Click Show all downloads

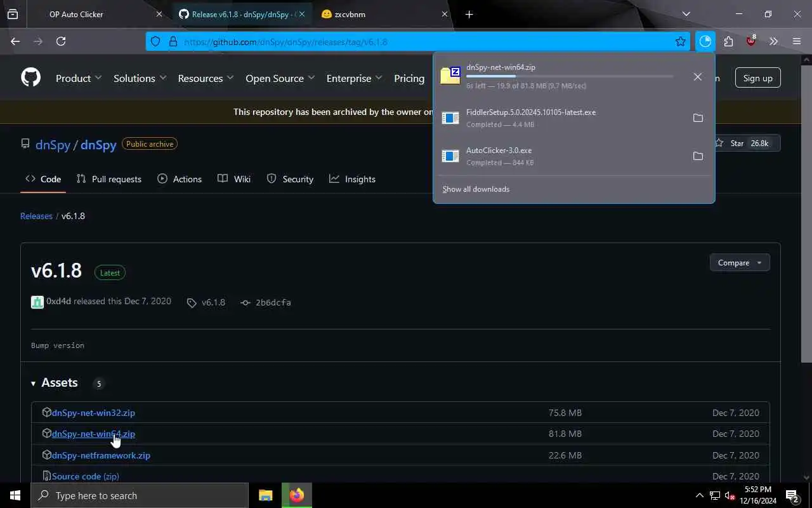[x=476, y=189]
